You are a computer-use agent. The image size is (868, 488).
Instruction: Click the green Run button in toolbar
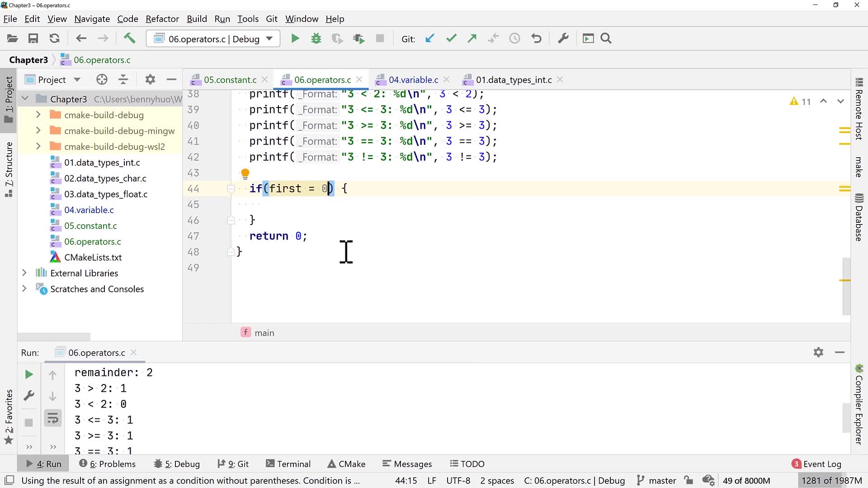click(295, 38)
